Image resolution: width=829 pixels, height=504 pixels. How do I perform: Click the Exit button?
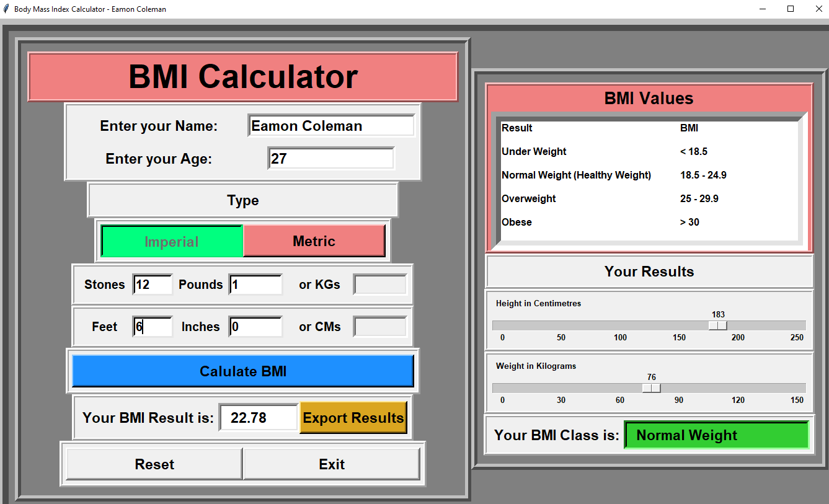332,464
